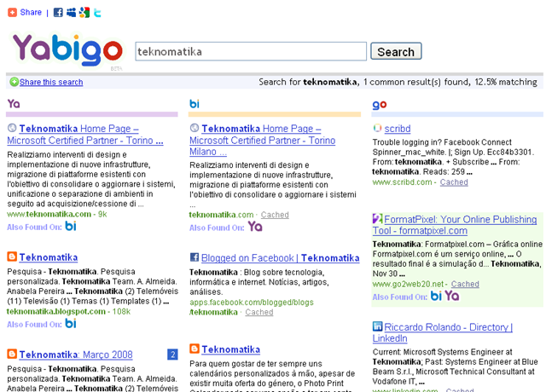Click the Share link at top
Screen dimensions: 546x392
point(31,13)
